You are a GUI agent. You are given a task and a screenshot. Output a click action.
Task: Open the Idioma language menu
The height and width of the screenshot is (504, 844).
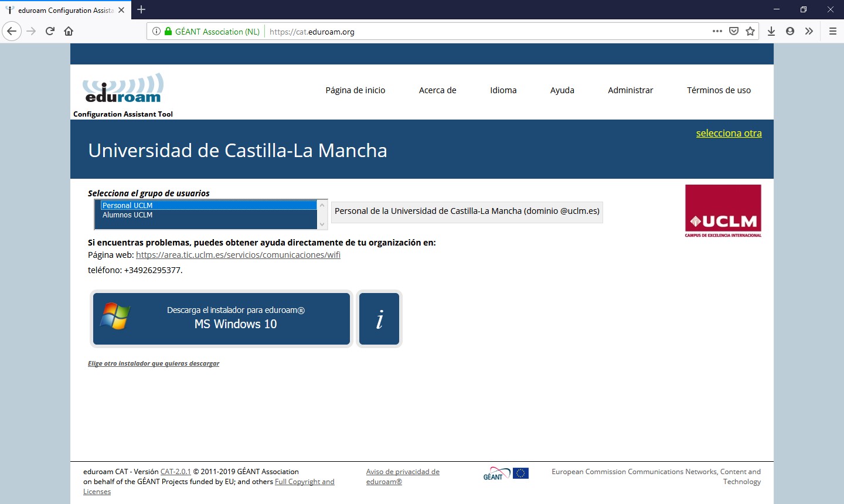click(x=503, y=90)
